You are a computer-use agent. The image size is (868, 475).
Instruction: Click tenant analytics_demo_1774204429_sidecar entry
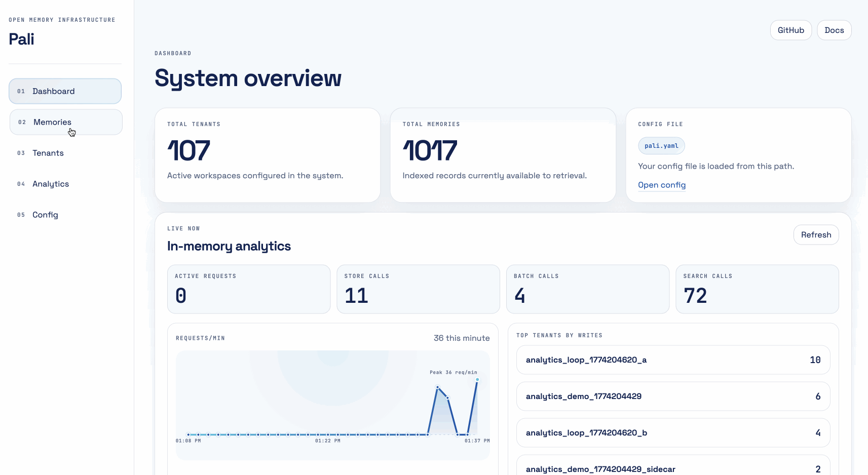coord(672,468)
